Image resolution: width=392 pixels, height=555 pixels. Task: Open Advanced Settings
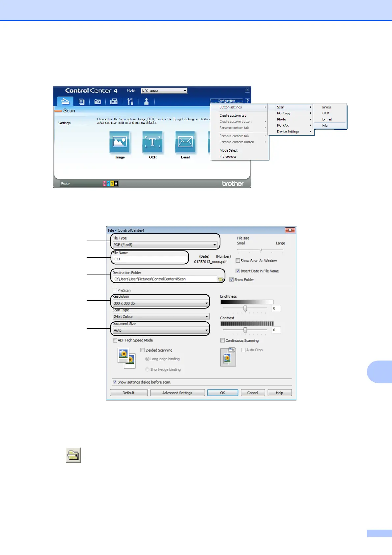coord(177,393)
